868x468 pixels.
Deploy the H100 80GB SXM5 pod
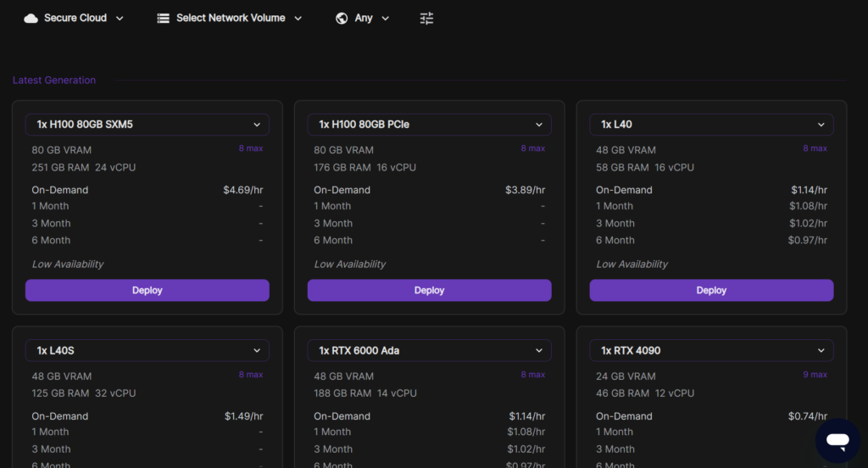pyautogui.click(x=147, y=290)
